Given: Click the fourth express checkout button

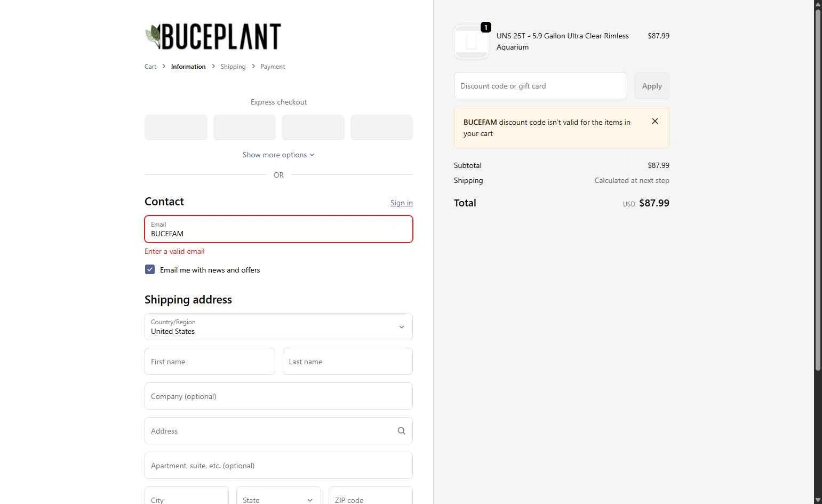Looking at the screenshot, I should 381,127.
